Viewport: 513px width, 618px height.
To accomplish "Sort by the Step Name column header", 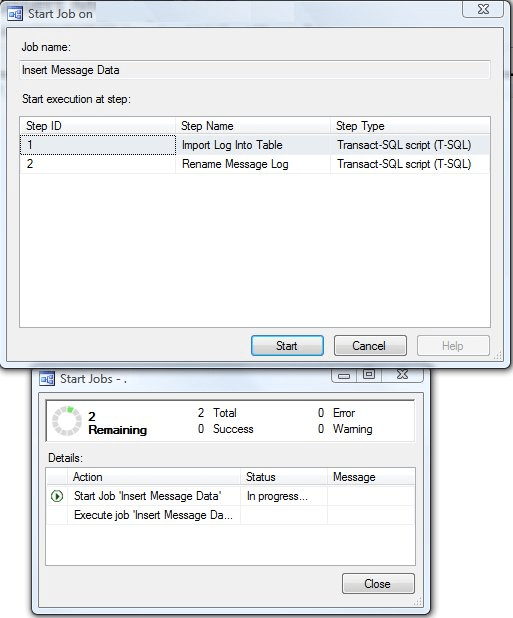I will 253,126.
